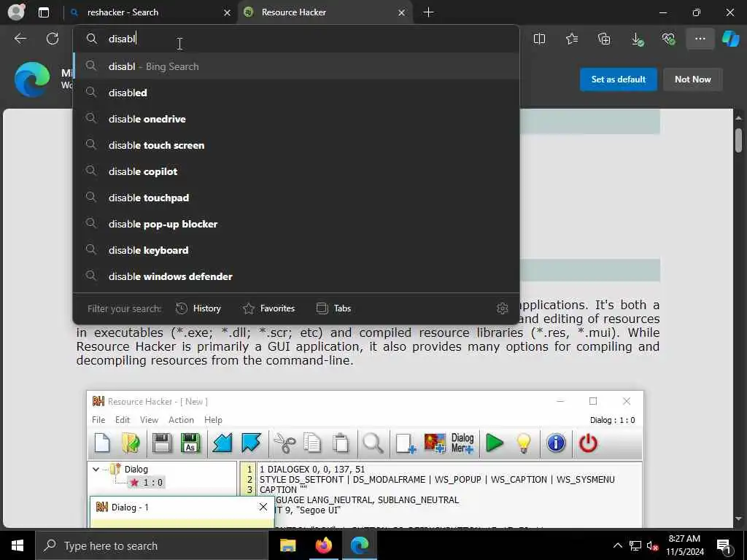Click the address bar containing disabl

(296, 39)
